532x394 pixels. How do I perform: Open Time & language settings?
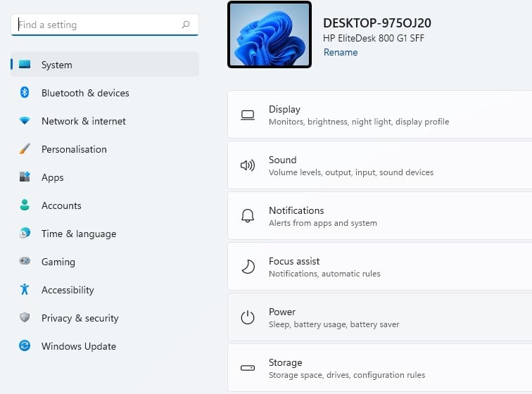click(x=105, y=233)
